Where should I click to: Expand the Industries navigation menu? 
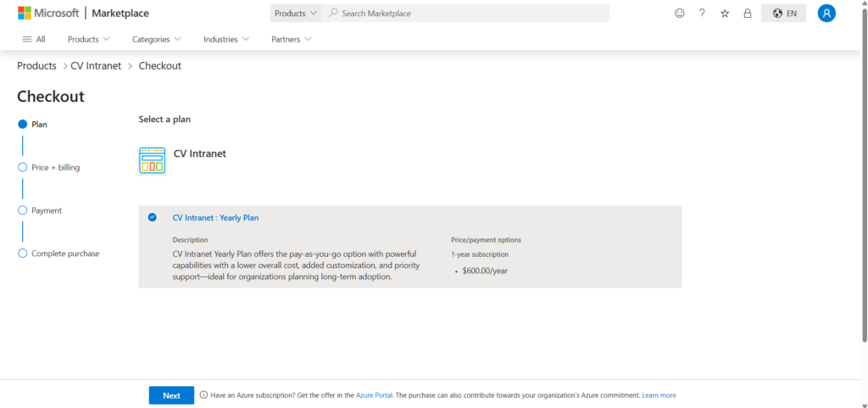225,39
